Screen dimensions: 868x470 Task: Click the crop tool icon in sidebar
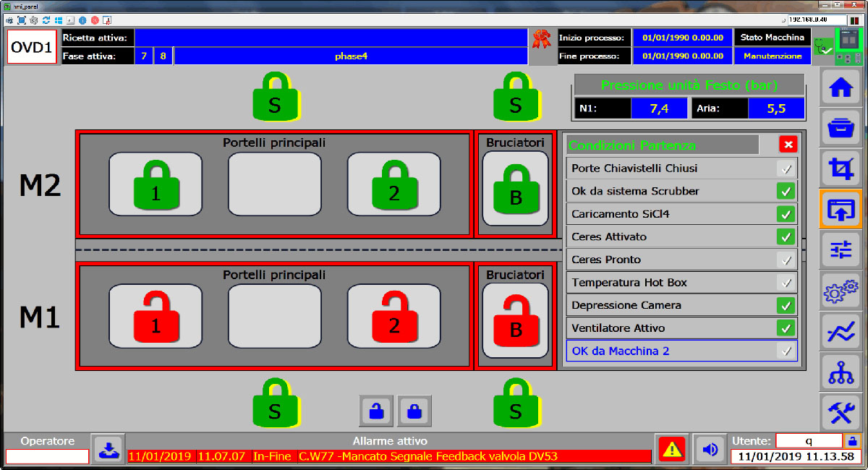pos(841,169)
